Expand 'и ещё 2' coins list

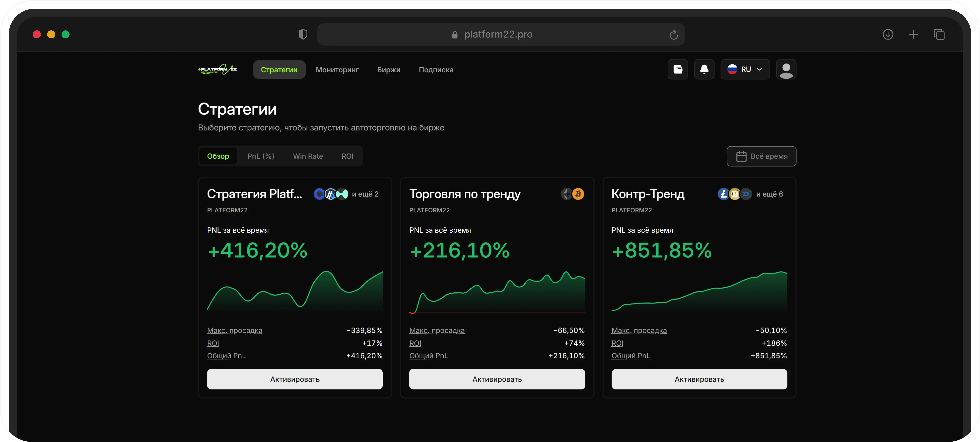[x=365, y=194]
